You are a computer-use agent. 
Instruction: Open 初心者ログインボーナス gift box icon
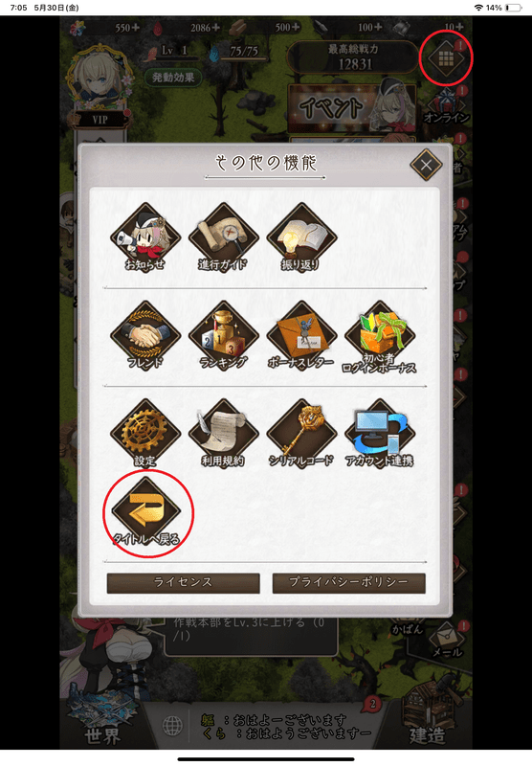tap(380, 337)
